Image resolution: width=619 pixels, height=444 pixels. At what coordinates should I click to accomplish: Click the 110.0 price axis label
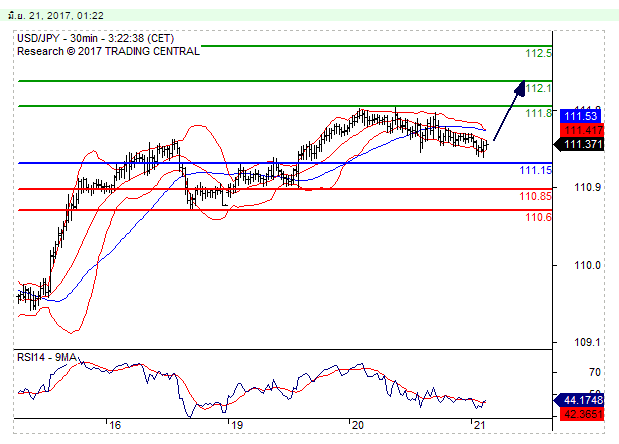pos(586,265)
